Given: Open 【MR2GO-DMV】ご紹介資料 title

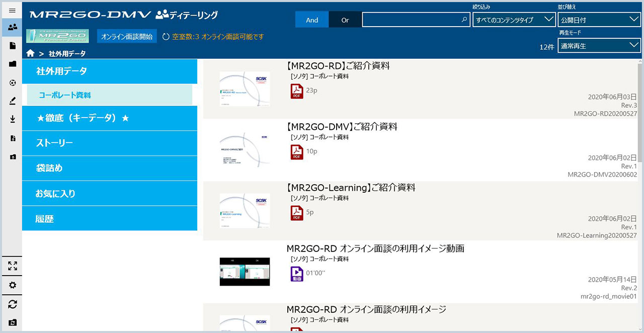Looking at the screenshot, I should coord(342,127).
